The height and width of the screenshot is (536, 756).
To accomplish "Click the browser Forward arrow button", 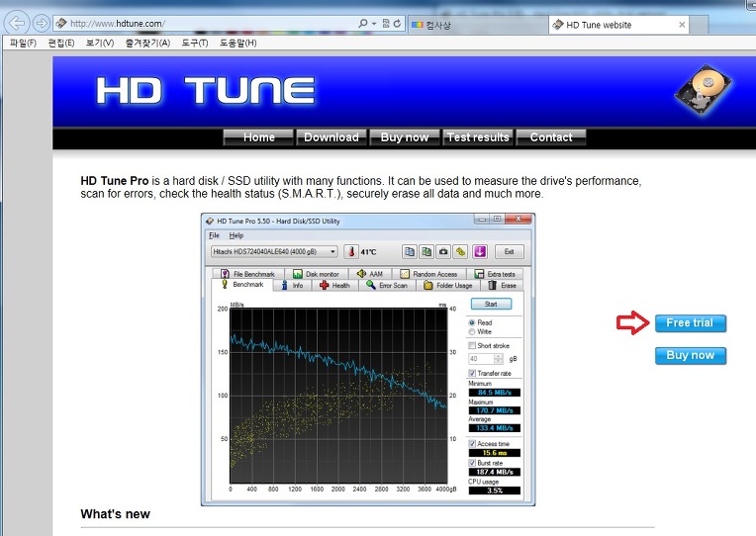I will click(42, 23).
